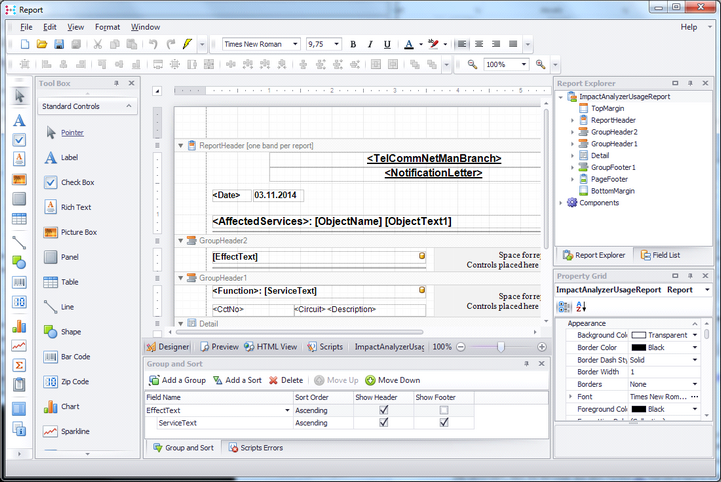Open Background Color property dropdown
The image size is (721, 482).
(x=695, y=335)
